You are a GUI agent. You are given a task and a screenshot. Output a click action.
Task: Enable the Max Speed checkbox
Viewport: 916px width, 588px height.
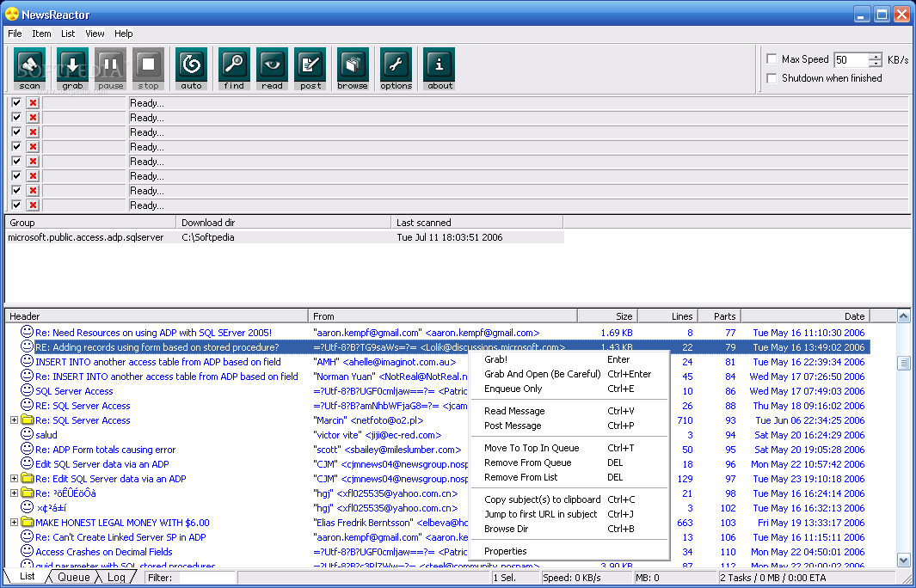772,59
